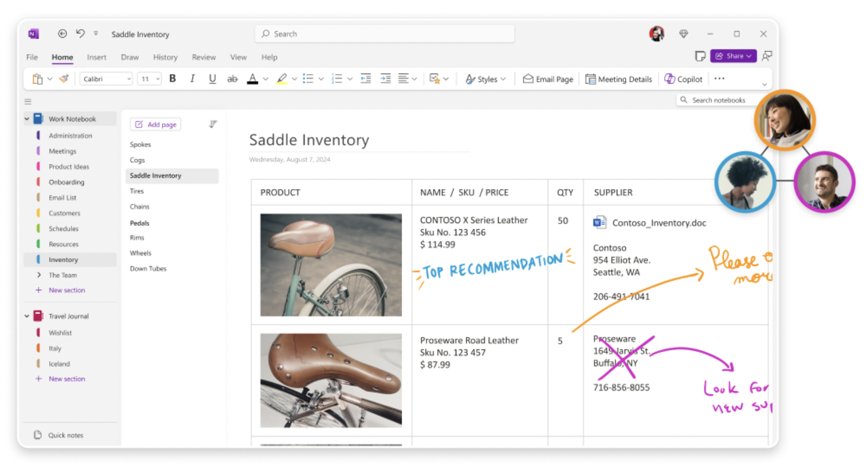The height and width of the screenshot is (467, 868).
Task: Open the paragraph alignment dropdown
Action: click(408, 79)
